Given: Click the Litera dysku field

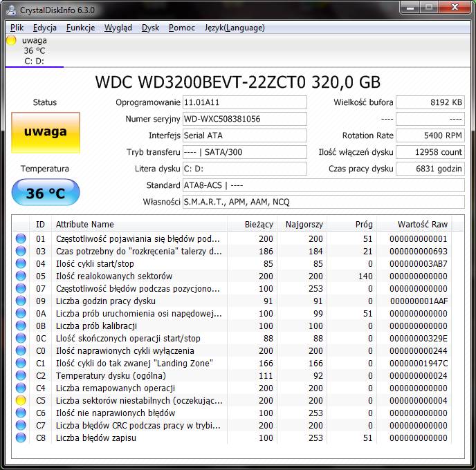Looking at the screenshot, I should point(245,169).
